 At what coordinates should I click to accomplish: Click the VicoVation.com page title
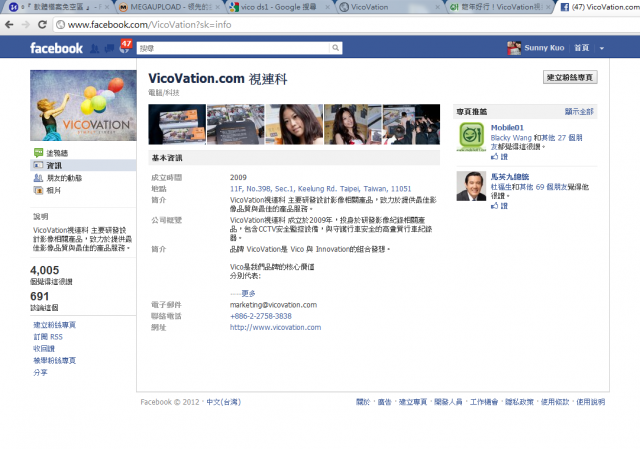(218, 78)
